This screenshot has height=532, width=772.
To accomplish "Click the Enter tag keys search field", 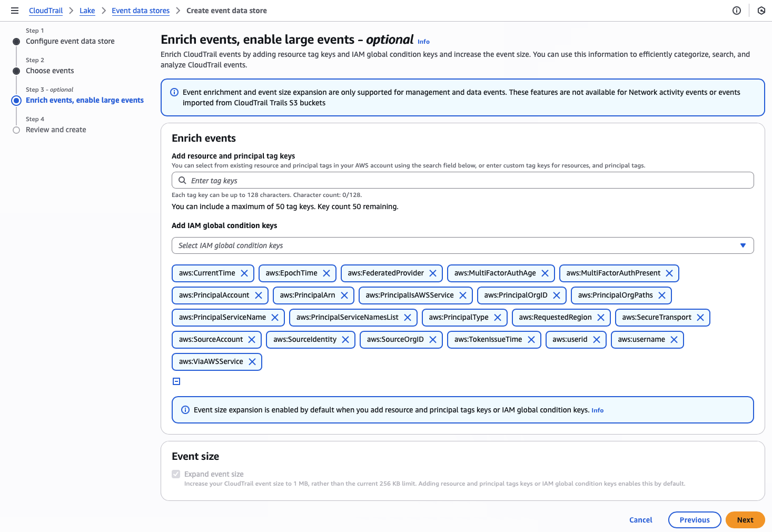I will [x=462, y=181].
